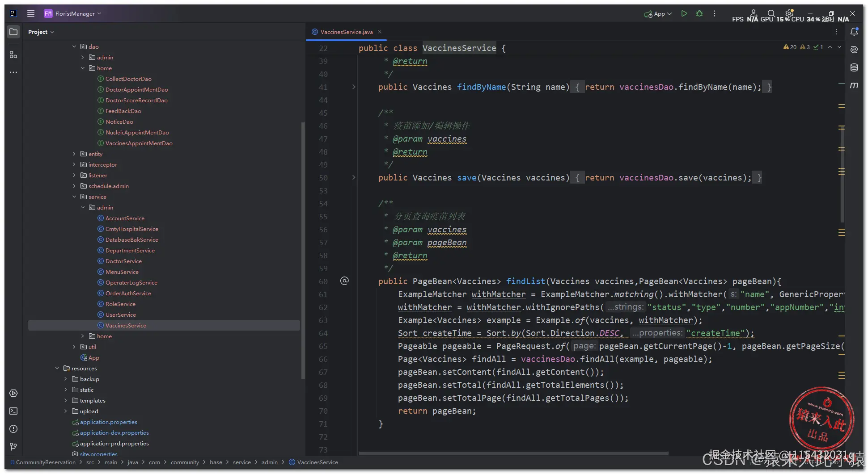Expand the listener package
The height and width of the screenshot is (474, 868).
[74, 175]
